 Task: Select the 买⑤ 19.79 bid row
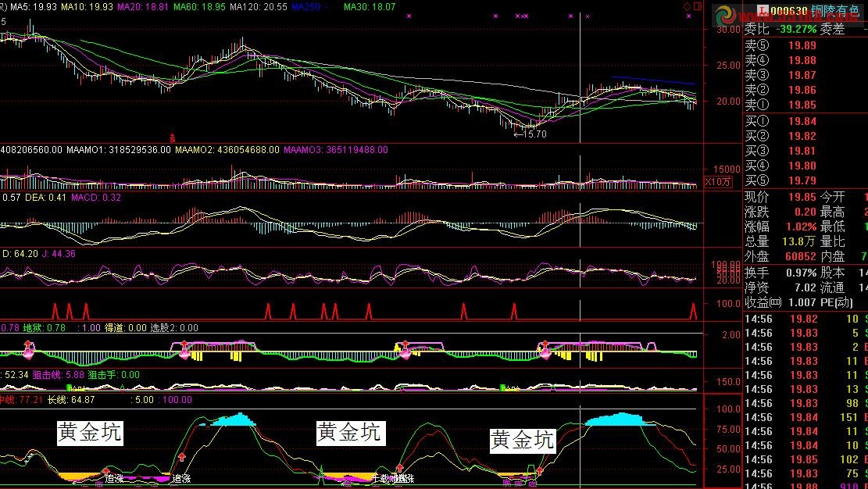coord(780,180)
